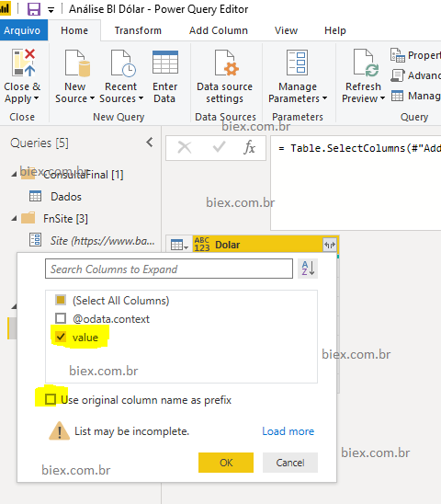Click the Save icon in title bar
The image size is (441, 504).
pyautogui.click(x=34, y=9)
